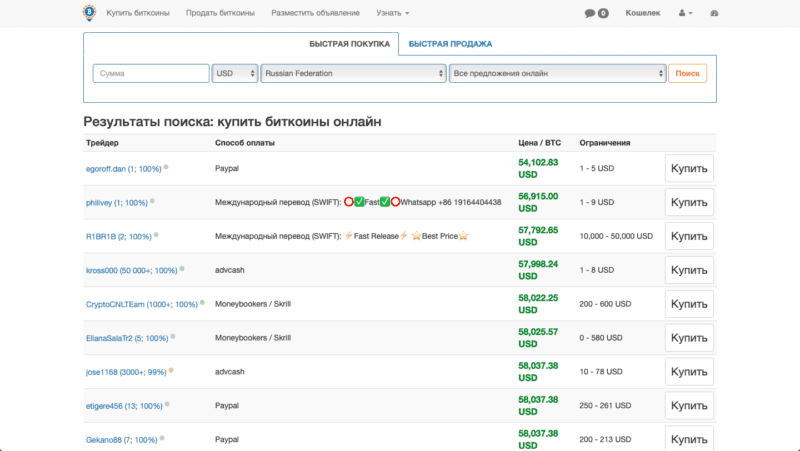Open Купить биткоины in the navbar

pyautogui.click(x=138, y=13)
